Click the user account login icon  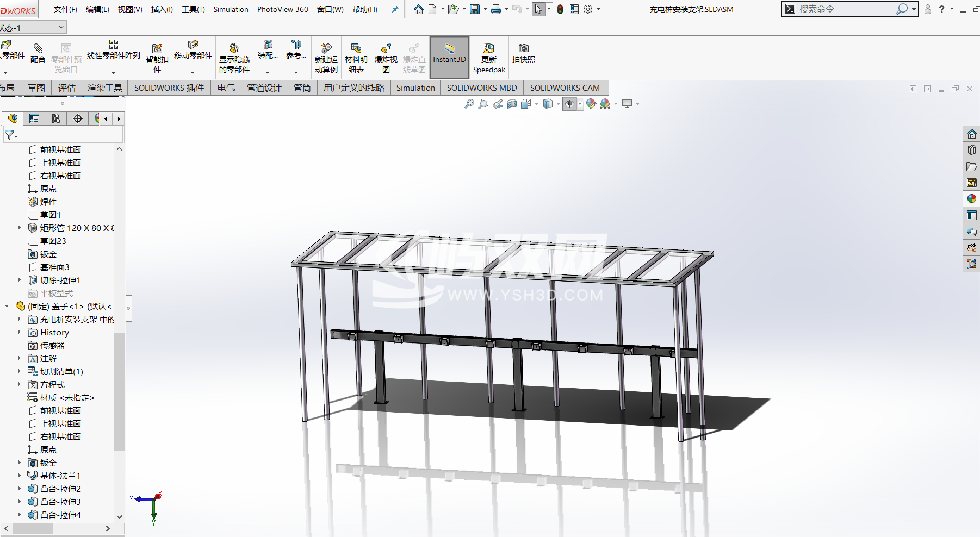(928, 9)
